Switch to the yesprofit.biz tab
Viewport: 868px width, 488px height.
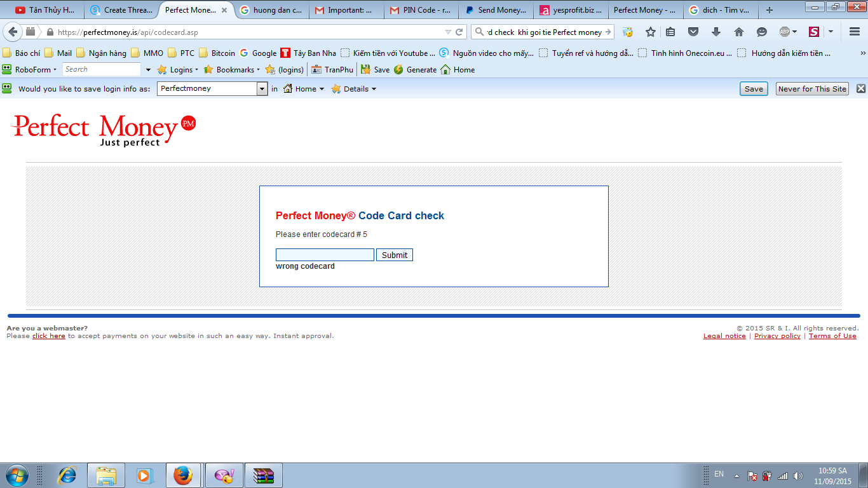pyautogui.click(x=571, y=10)
